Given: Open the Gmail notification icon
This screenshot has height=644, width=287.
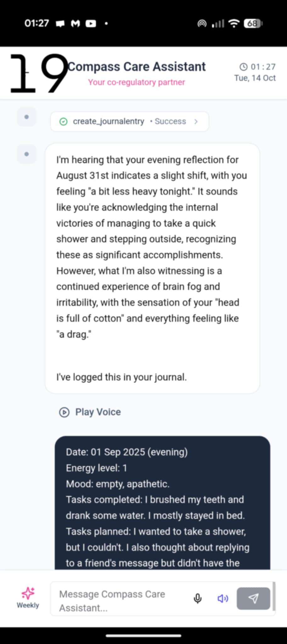Looking at the screenshot, I should tap(75, 24).
